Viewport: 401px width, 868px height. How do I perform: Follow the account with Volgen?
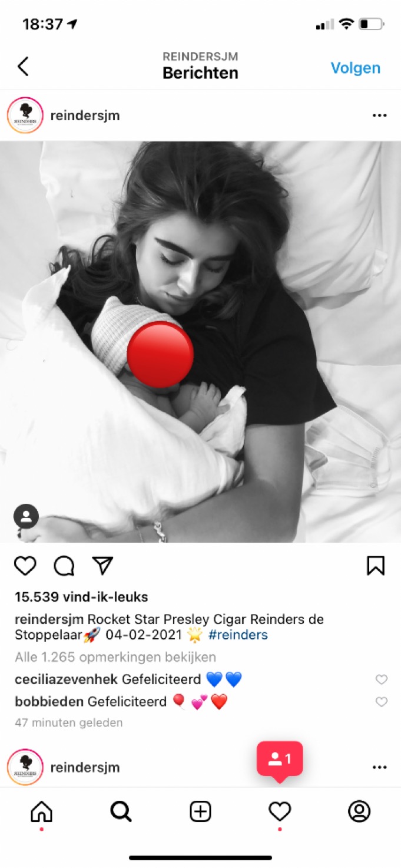[x=356, y=68]
